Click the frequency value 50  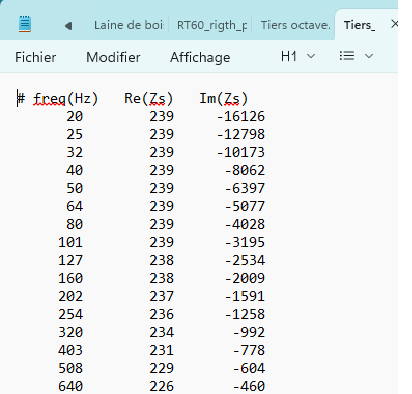[x=74, y=188]
